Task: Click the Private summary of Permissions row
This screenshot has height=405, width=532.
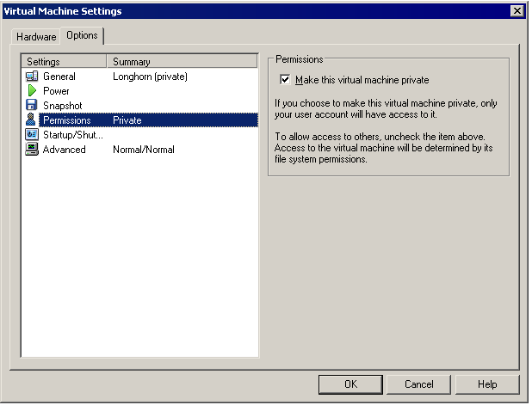Action: (x=127, y=120)
